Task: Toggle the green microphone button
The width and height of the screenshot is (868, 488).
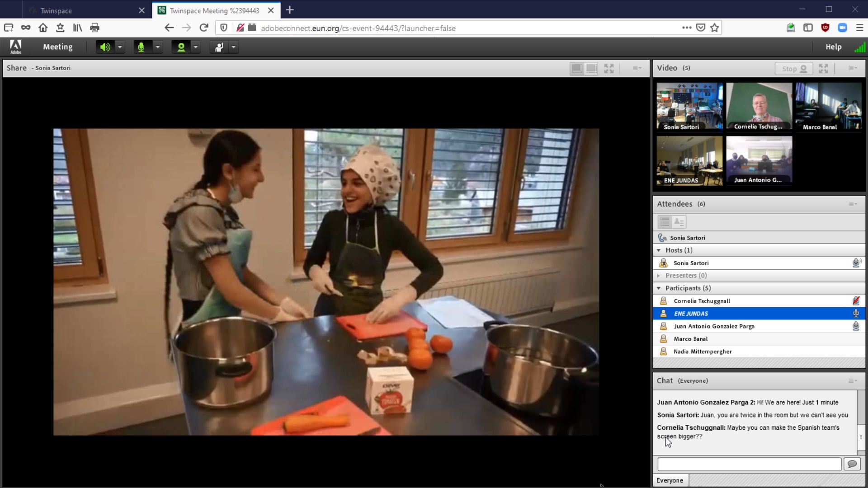Action: (x=142, y=47)
